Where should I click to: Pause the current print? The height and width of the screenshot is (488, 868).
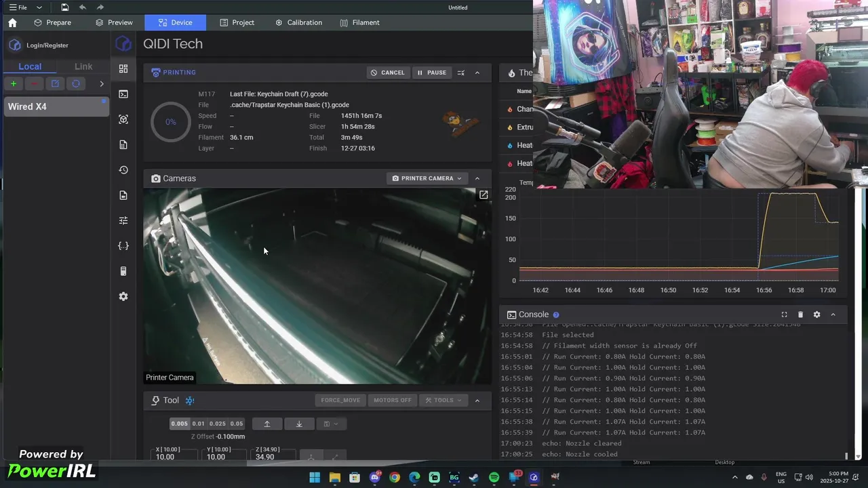(x=431, y=73)
